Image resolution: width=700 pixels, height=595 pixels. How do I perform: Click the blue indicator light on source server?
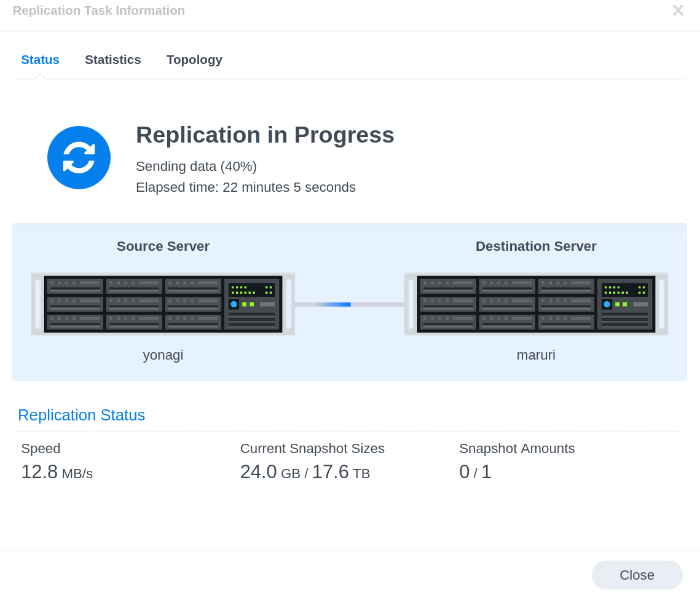pyautogui.click(x=234, y=303)
